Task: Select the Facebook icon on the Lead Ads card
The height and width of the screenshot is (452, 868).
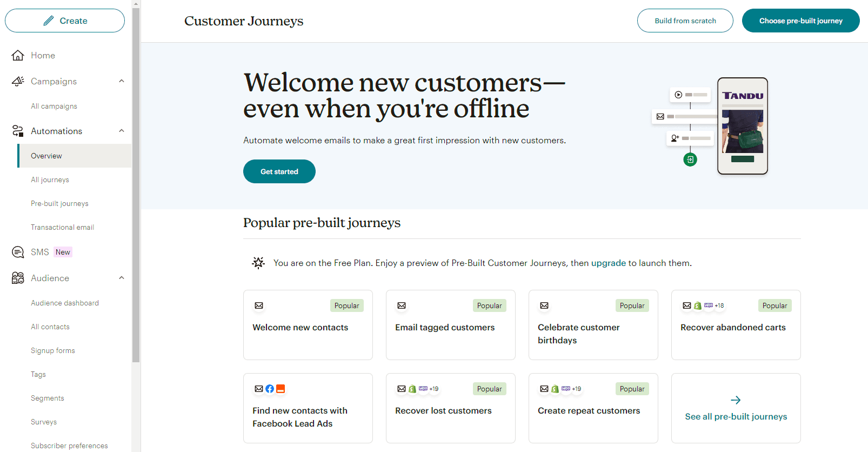Action: 270,389
